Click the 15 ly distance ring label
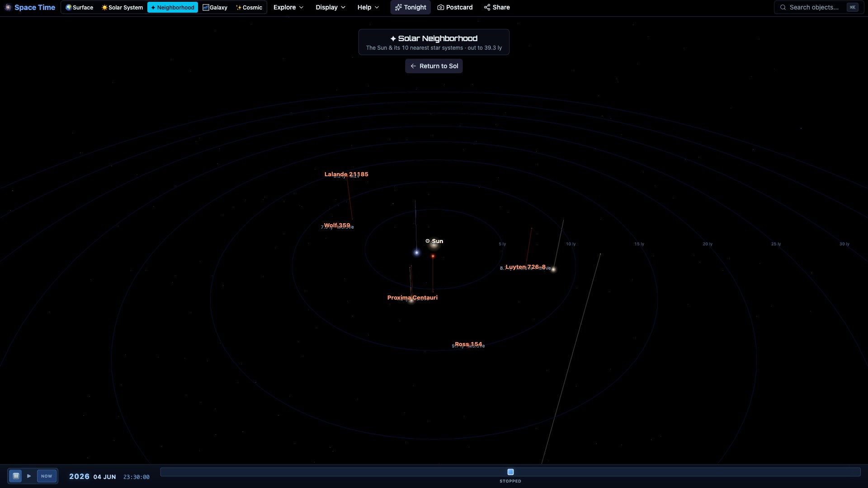 639,244
